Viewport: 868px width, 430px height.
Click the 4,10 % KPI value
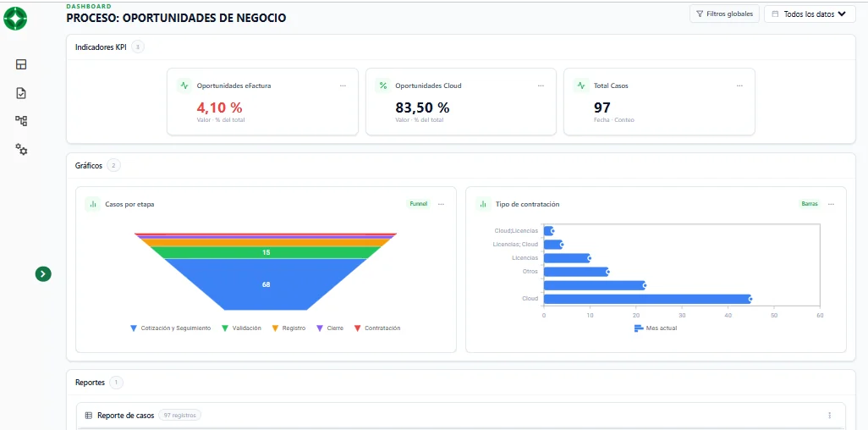point(219,107)
